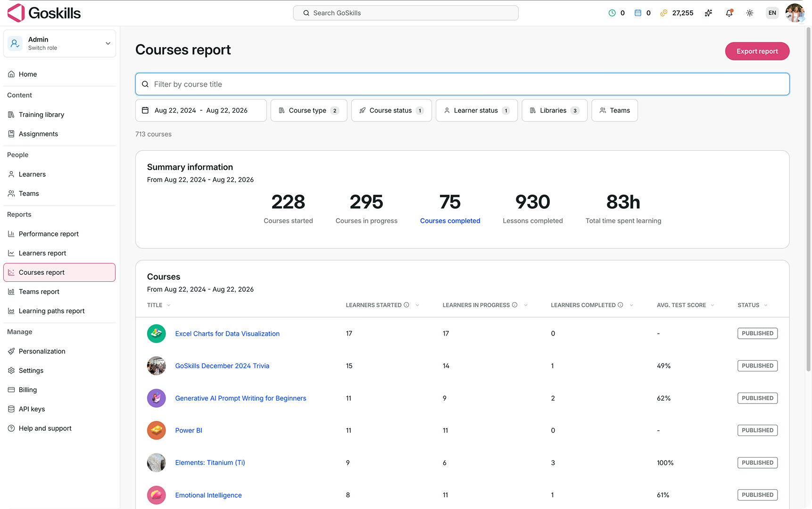Open the user profile avatar

click(795, 13)
